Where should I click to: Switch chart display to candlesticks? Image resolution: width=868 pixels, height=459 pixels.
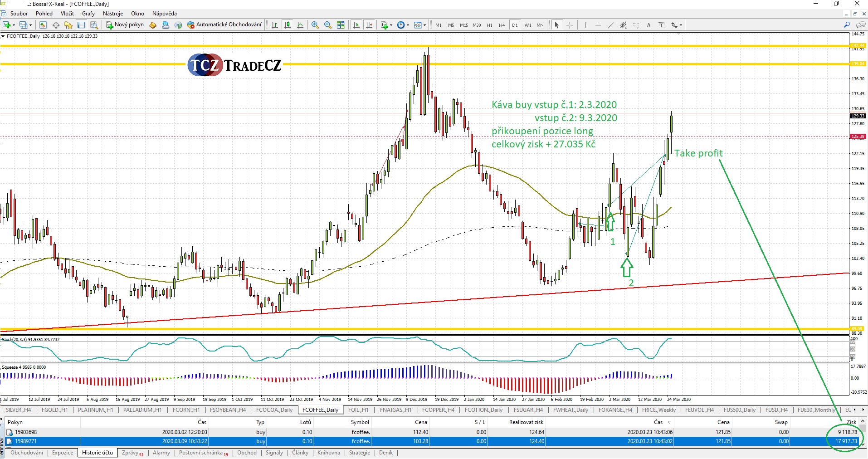[288, 25]
